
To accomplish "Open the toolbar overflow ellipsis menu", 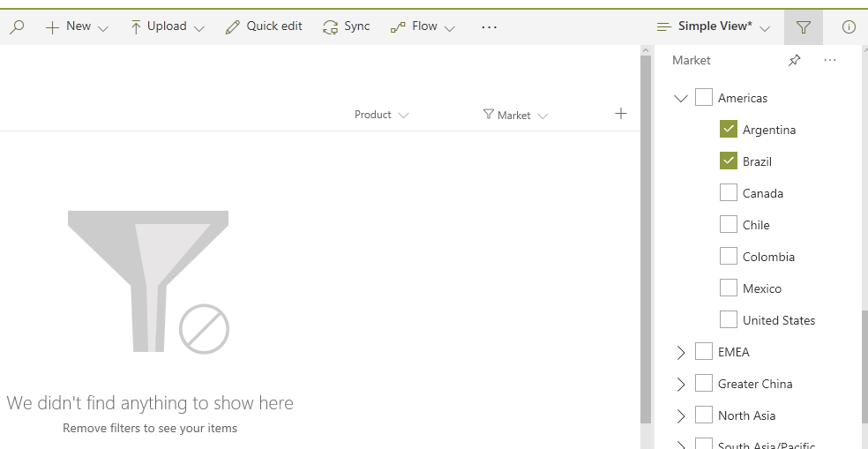I will tap(490, 27).
